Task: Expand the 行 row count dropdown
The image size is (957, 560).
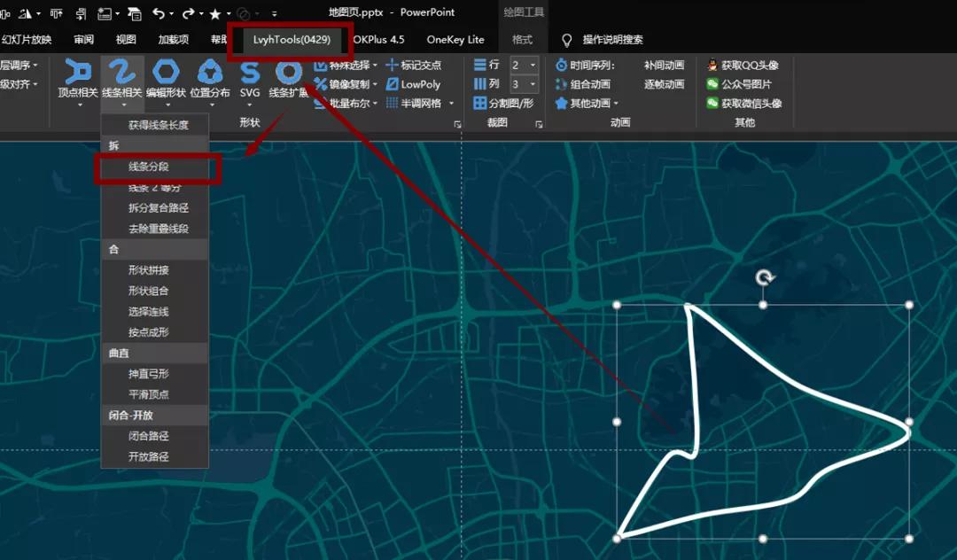Action: click(533, 65)
